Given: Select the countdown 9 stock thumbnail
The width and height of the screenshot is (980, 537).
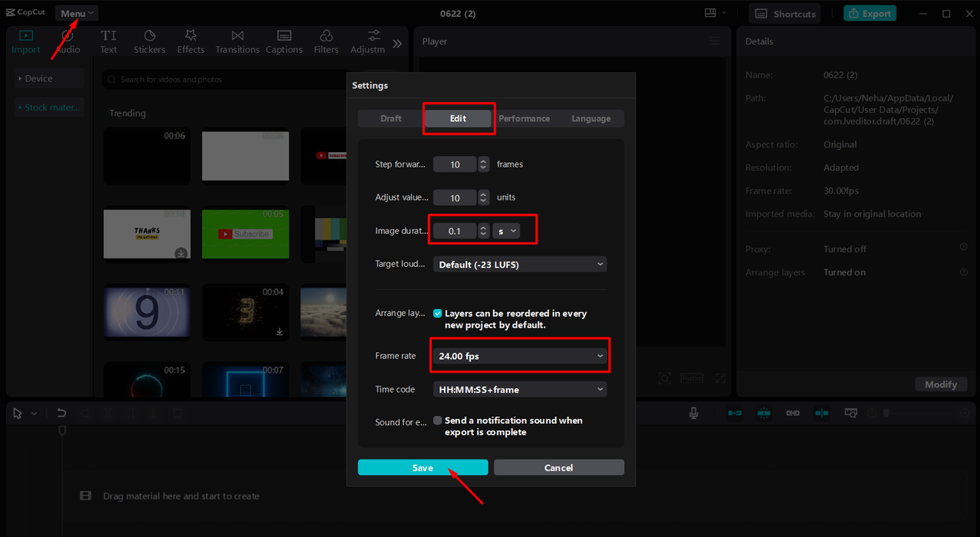Looking at the screenshot, I should (x=147, y=312).
